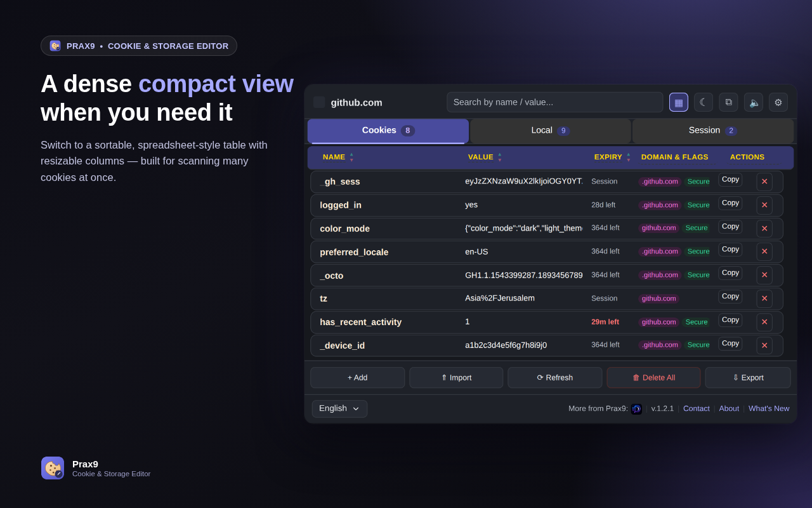
Task: Open the What's New link
Action: coord(769,408)
